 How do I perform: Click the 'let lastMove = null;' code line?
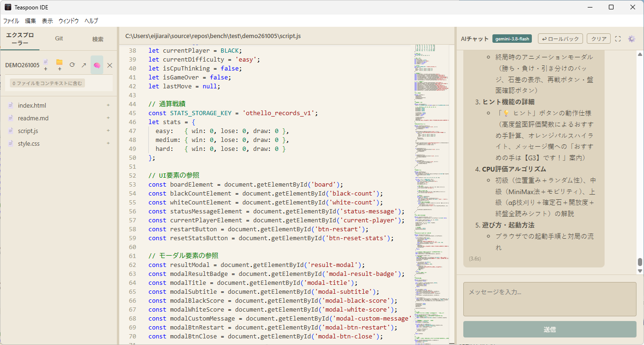pyautogui.click(x=184, y=86)
